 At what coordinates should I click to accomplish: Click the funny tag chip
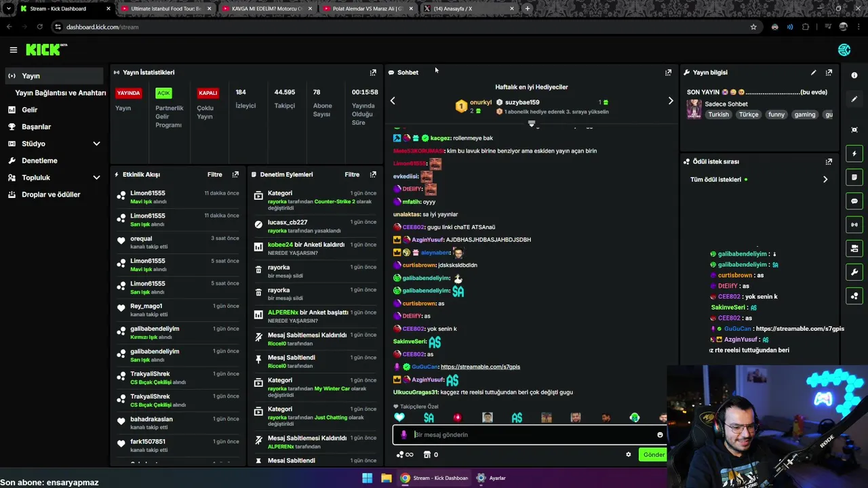point(776,115)
